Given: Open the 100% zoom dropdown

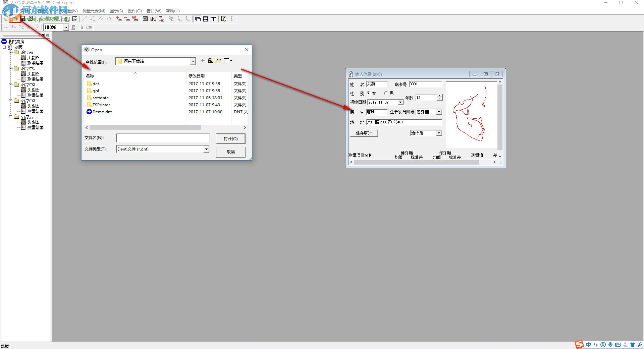Looking at the screenshot, I should [x=66, y=27].
